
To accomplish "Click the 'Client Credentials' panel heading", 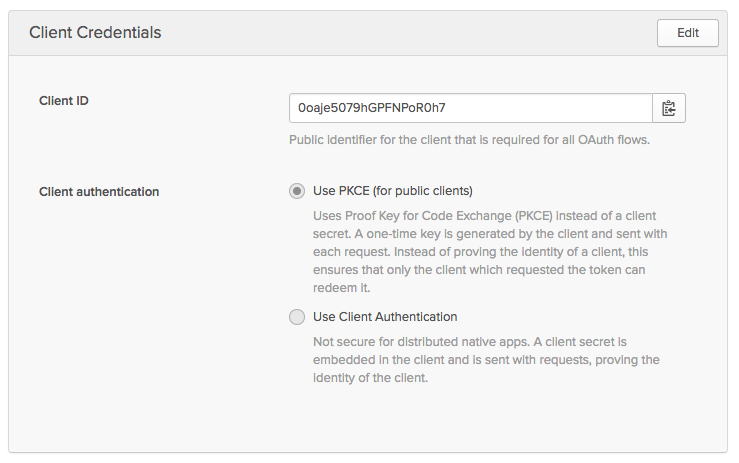I will pyautogui.click(x=95, y=33).
